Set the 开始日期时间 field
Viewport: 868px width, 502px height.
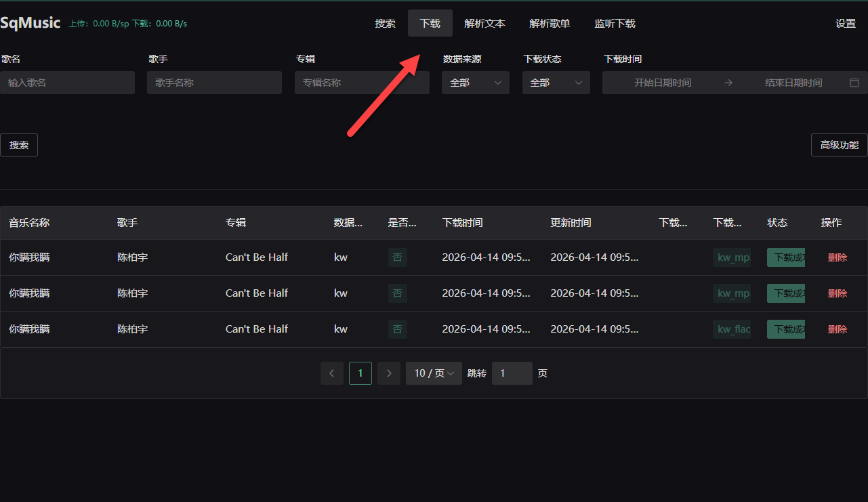pos(663,83)
